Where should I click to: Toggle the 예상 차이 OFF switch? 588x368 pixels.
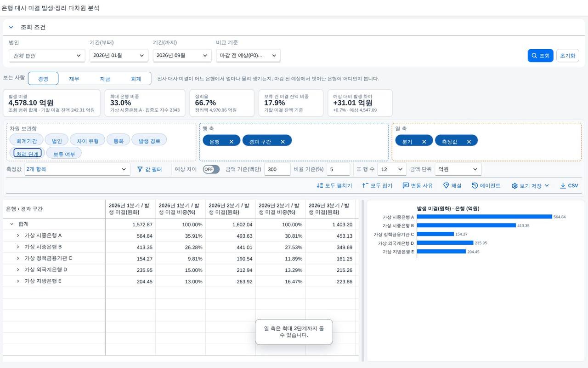tap(211, 169)
